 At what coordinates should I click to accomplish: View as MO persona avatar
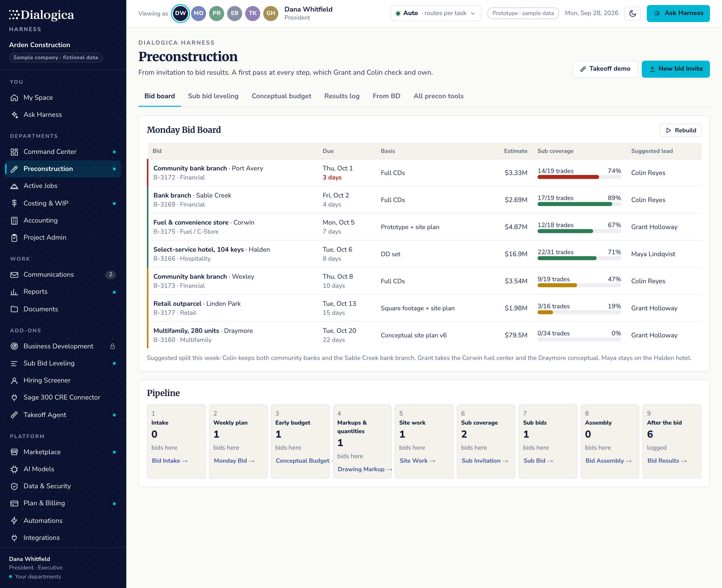[199, 14]
